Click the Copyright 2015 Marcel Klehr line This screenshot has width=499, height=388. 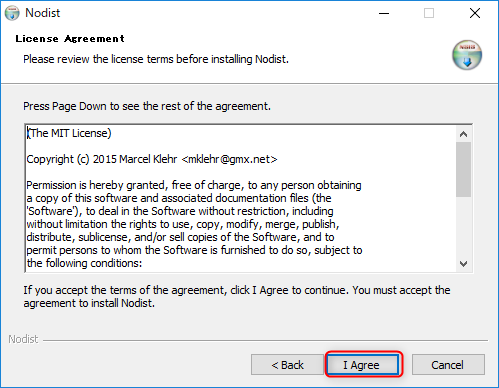point(152,159)
